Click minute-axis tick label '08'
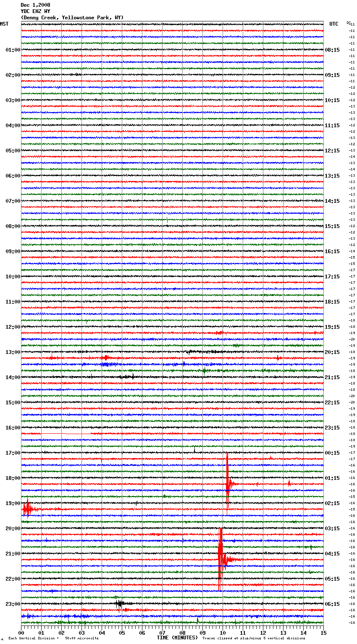The height and width of the screenshot is (644, 357). coord(182,633)
